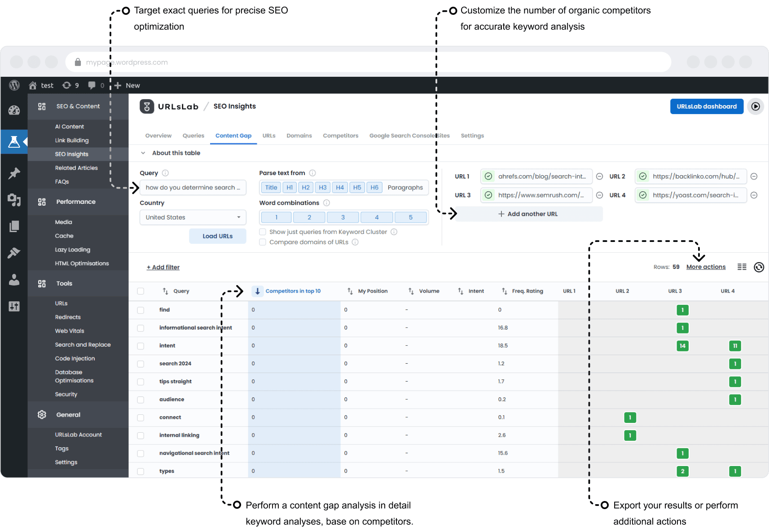769x532 pixels.
Task: Open the Dashboard gauge sidebar icon
Action: 14,110
